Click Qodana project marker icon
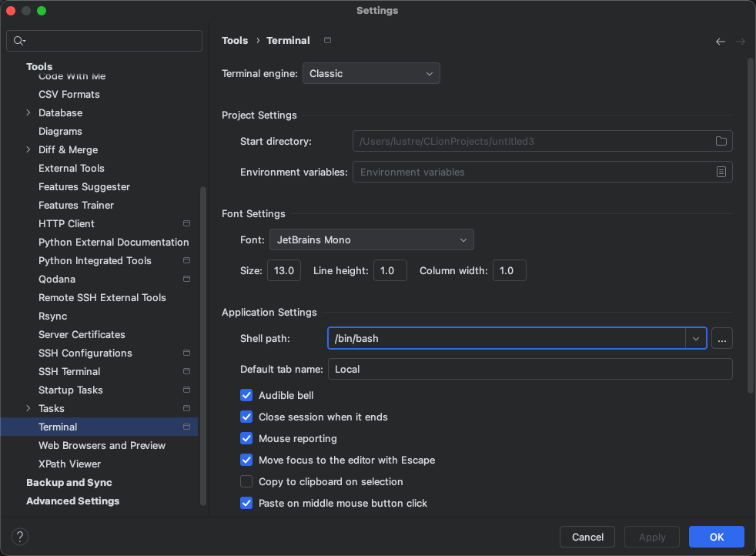 pyautogui.click(x=186, y=279)
